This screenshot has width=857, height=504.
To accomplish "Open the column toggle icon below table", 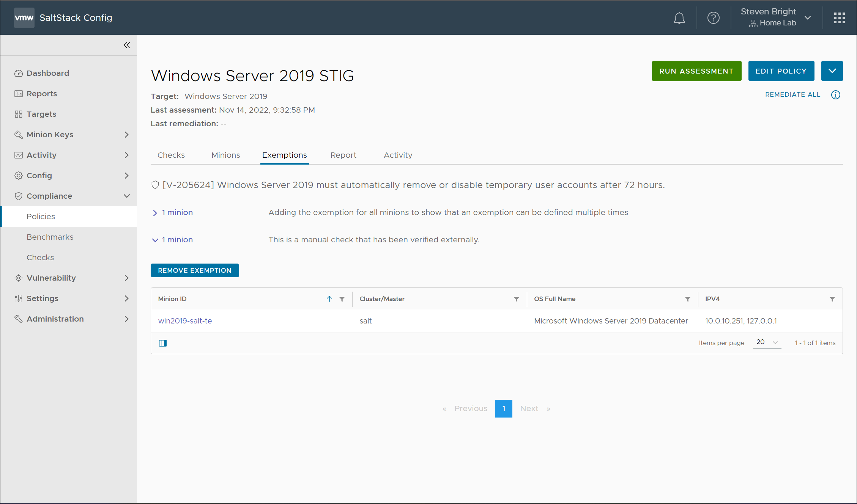I will coord(163,343).
